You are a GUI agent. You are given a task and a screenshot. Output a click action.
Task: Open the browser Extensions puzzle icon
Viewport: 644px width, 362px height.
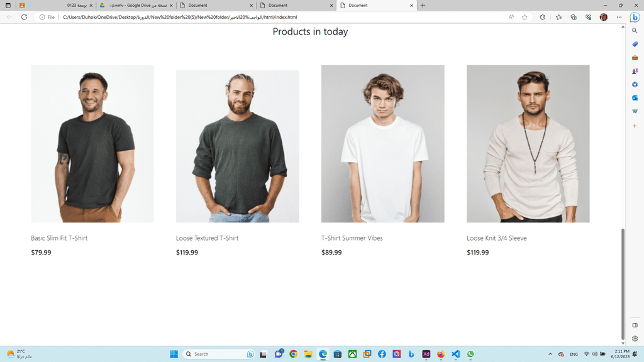coord(543,17)
